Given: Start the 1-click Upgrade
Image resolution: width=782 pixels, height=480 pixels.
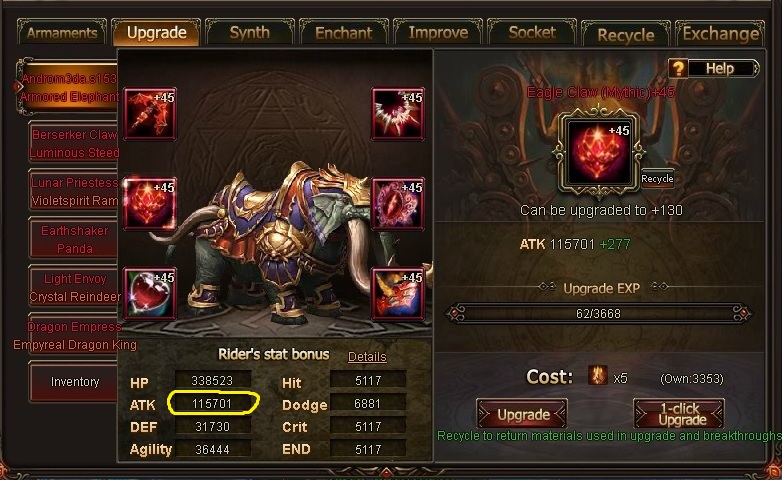Looking at the screenshot, I should tap(679, 414).
